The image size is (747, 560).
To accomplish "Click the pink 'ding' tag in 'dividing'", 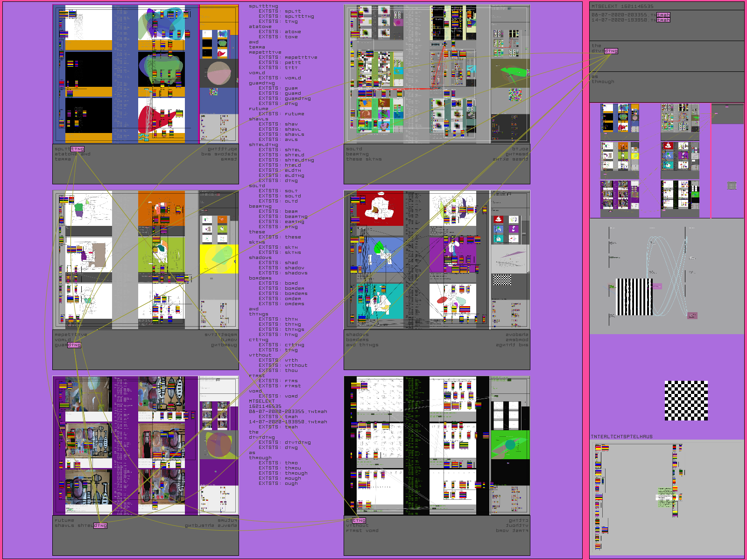I will pyautogui.click(x=611, y=51).
